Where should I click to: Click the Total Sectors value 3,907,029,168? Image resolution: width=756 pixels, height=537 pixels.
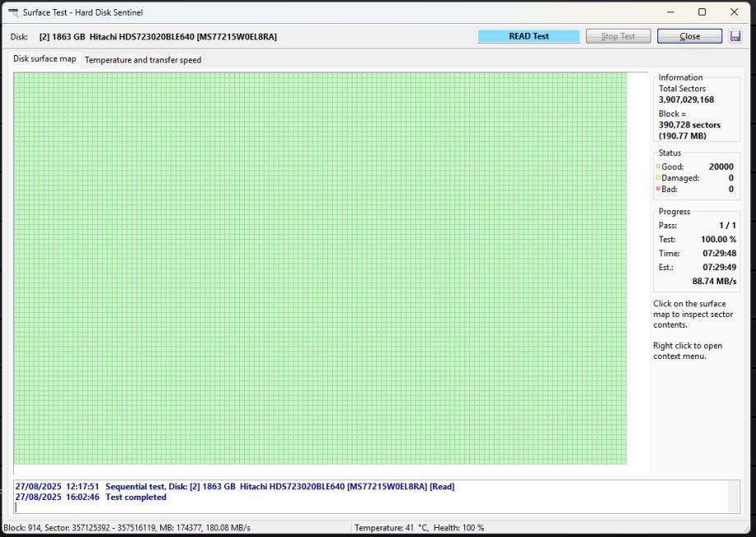[x=686, y=99]
